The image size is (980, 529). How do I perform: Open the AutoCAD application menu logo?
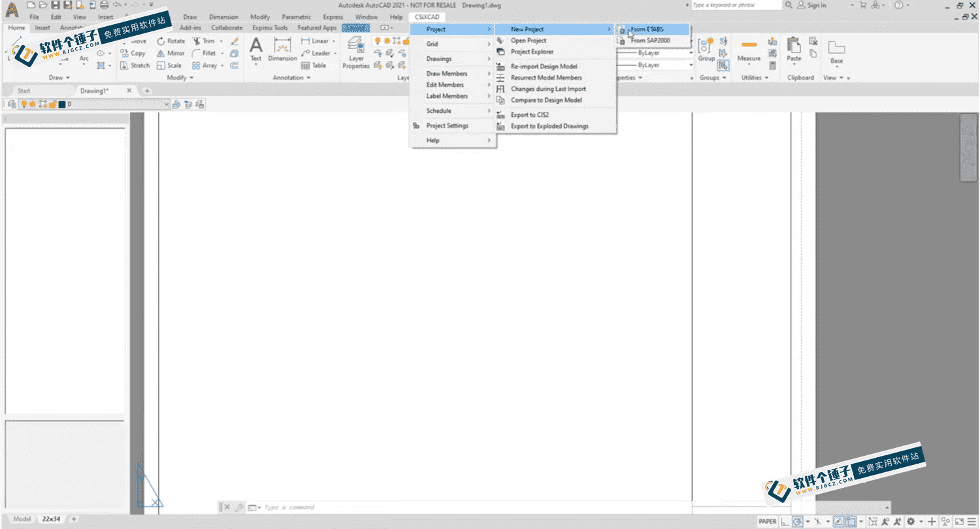click(12, 9)
